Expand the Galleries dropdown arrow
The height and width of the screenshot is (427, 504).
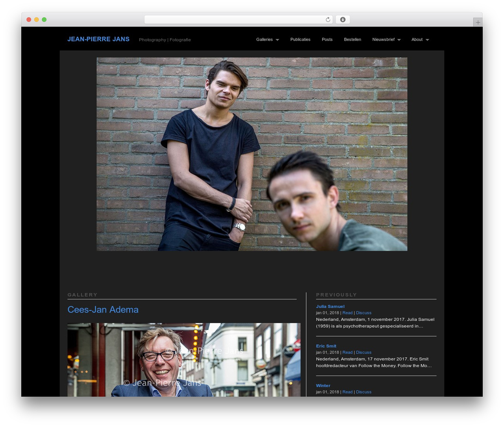click(277, 40)
